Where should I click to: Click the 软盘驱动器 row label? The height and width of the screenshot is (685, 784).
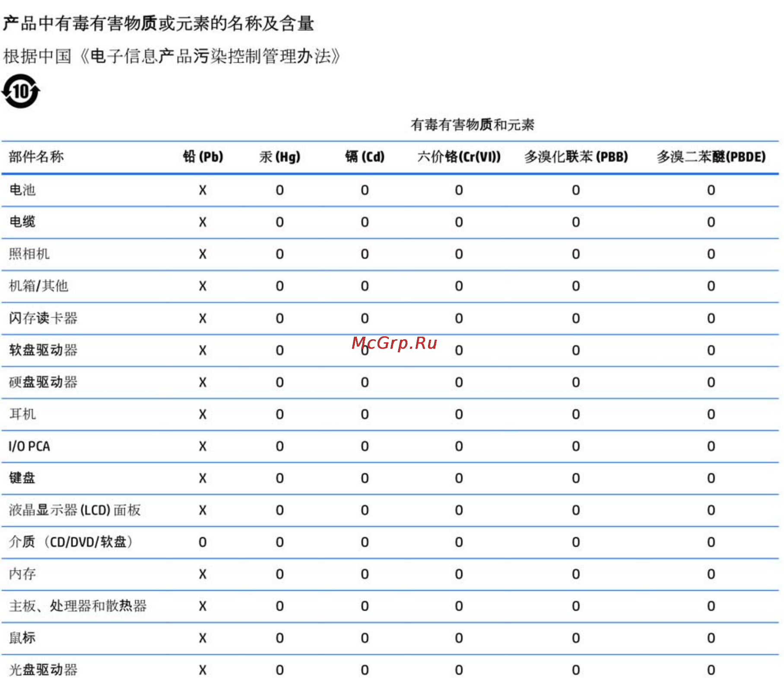pyautogui.click(x=43, y=350)
